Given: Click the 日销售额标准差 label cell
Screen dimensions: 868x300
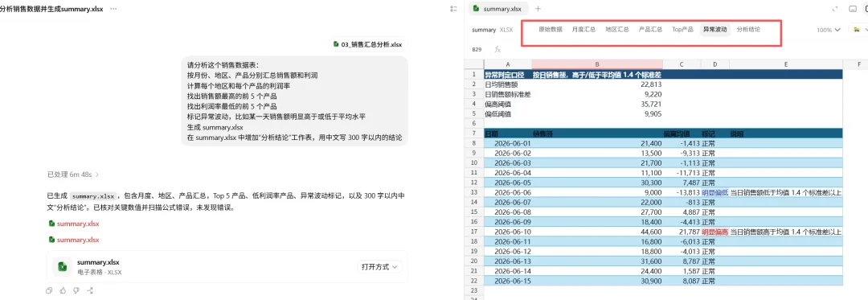Looking at the screenshot, I should 508,94.
